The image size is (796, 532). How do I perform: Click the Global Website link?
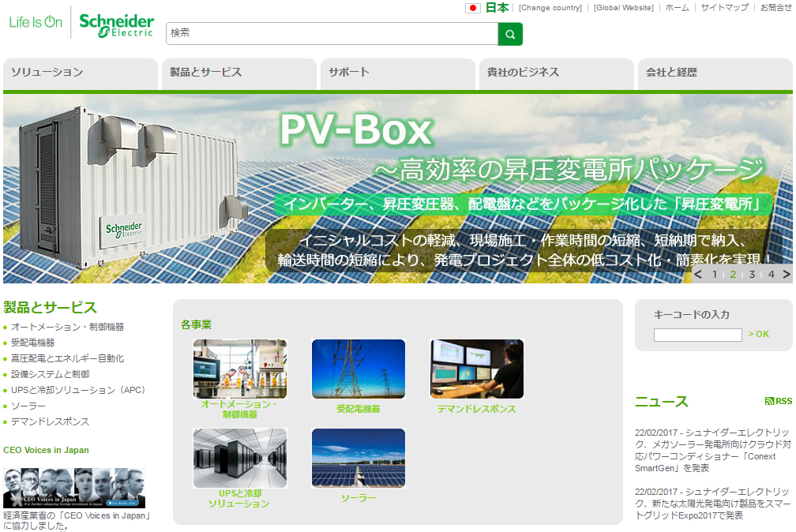[623, 8]
